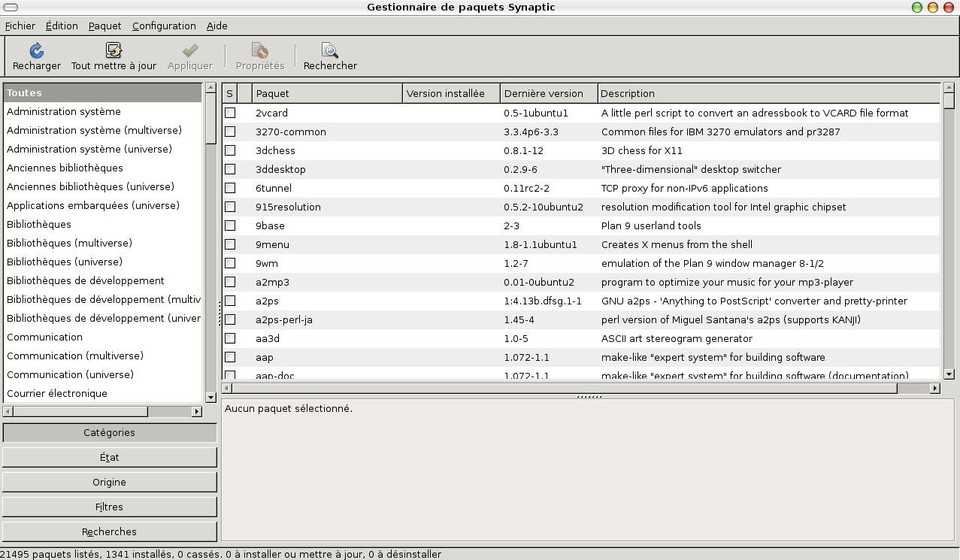This screenshot has height=560, width=960.
Task: Toggle status checkbox for 3270-common
Action: 230,132
